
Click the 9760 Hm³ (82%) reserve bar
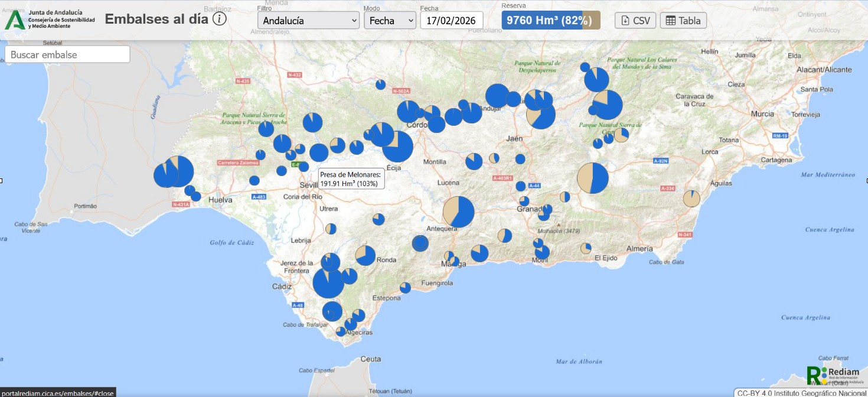pyautogui.click(x=550, y=20)
